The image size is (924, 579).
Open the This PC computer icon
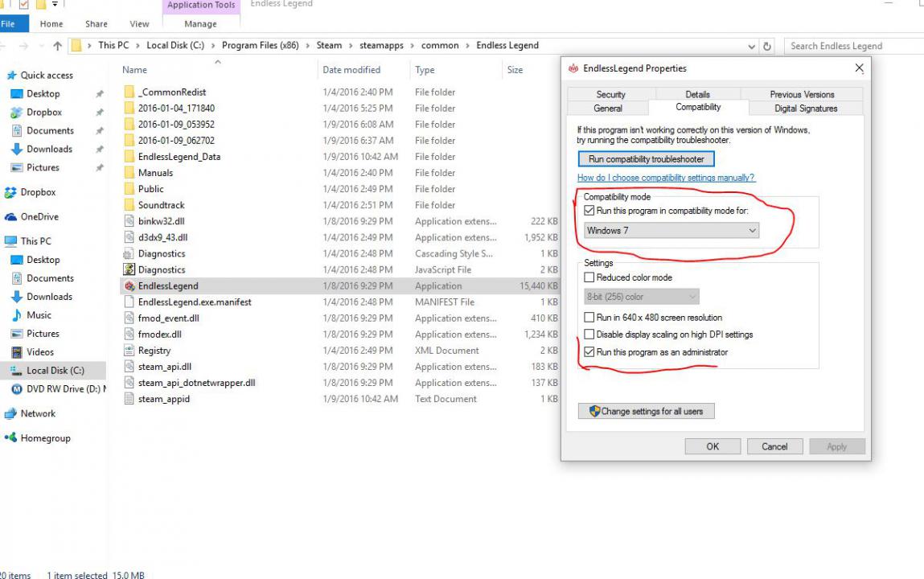(10, 241)
